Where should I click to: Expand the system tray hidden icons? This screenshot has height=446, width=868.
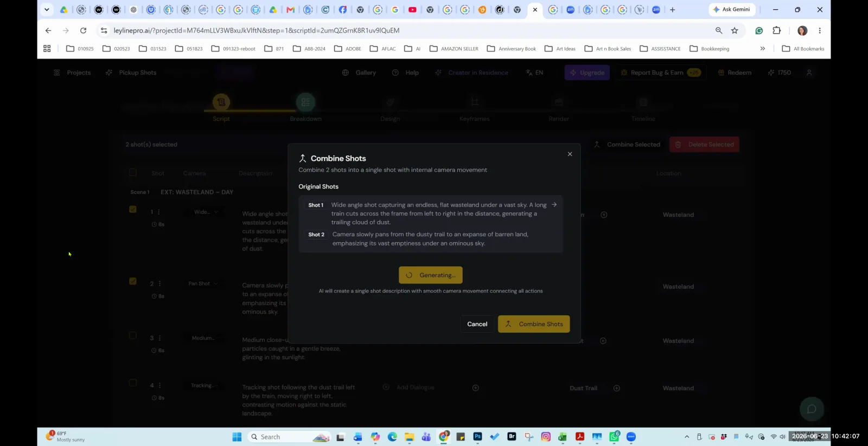click(687, 437)
